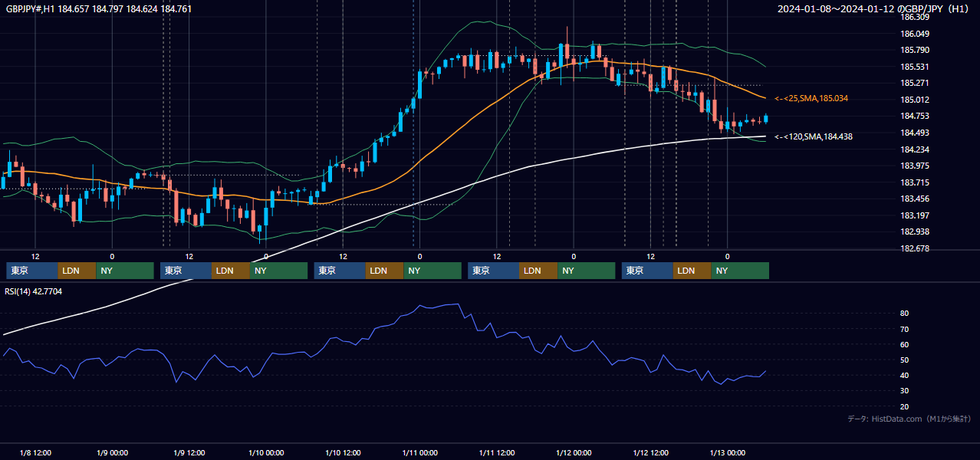The image size is (980, 460).
Task: Click the 1/11 12:00 date label
Action: (x=496, y=452)
